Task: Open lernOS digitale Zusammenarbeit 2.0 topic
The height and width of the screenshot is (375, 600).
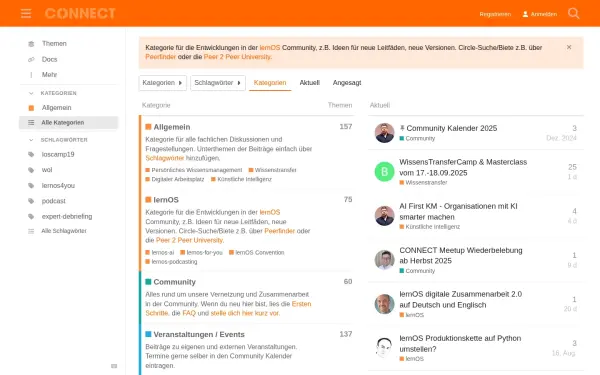Action: pos(460,300)
